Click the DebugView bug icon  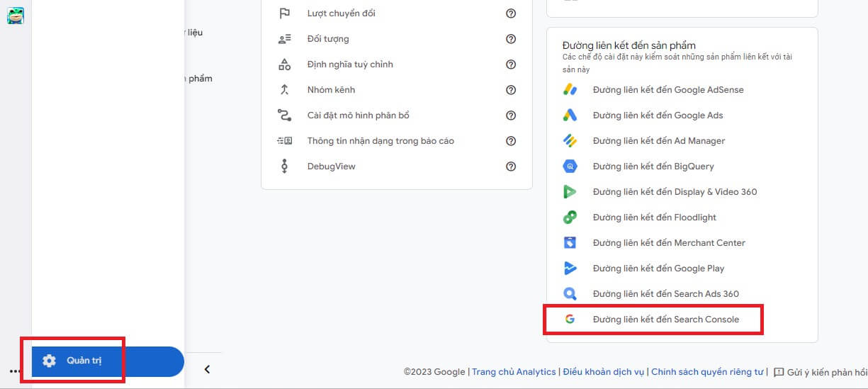point(284,167)
